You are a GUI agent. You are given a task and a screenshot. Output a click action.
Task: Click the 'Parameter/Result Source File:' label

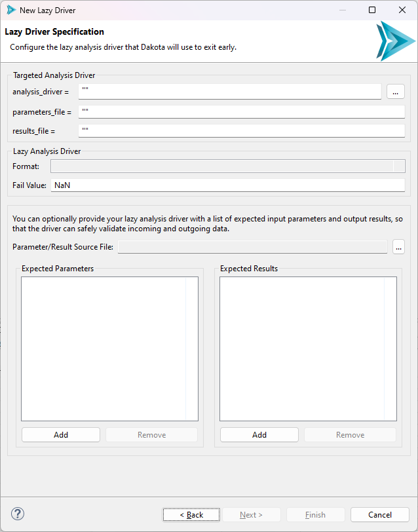click(63, 246)
